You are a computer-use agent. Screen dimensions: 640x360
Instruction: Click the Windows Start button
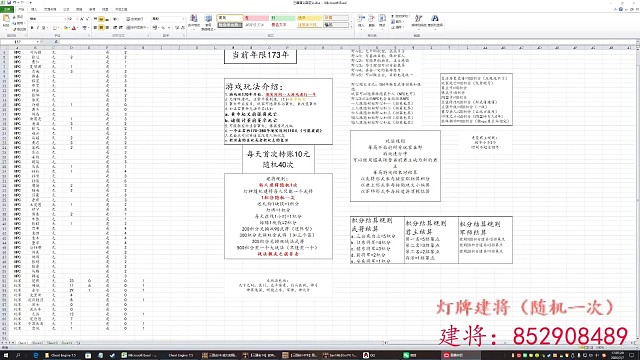[x=6, y=356]
